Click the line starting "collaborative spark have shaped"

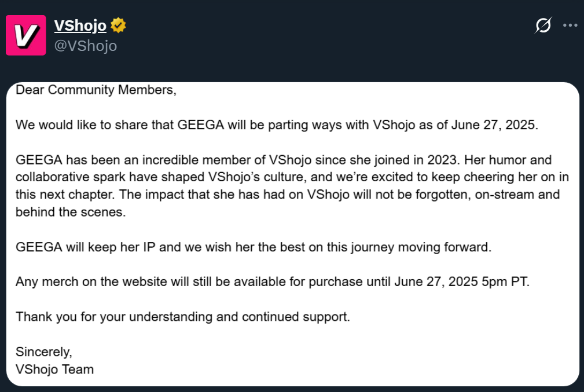click(292, 177)
